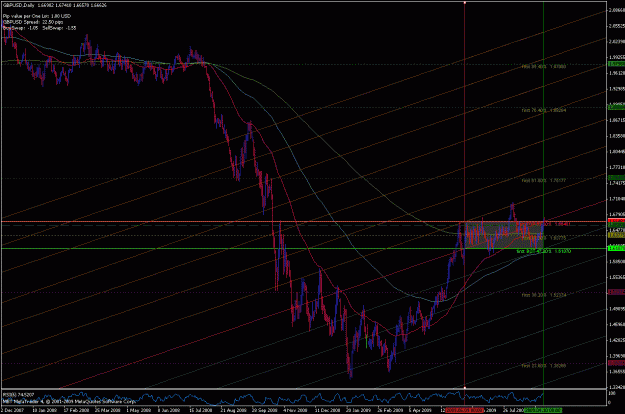Screen dimensions: 625x414
Task: Click the 15 Jul 2008 date label
Action: (201, 410)
